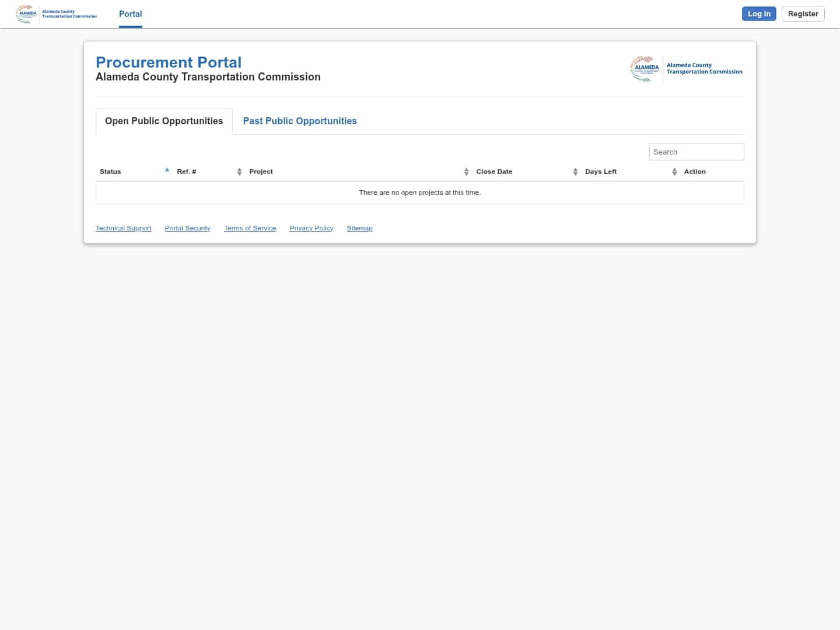Click the Status column header text
The image size is (840, 630).
click(x=110, y=171)
